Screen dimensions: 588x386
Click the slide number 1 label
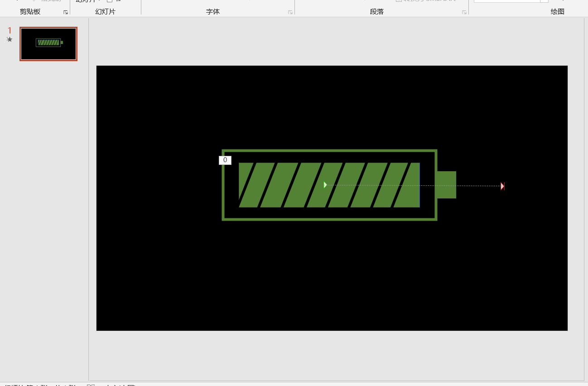tap(10, 30)
